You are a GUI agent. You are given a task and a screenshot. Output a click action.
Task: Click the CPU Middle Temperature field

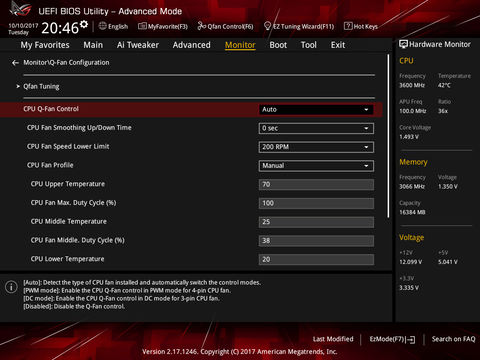316,222
